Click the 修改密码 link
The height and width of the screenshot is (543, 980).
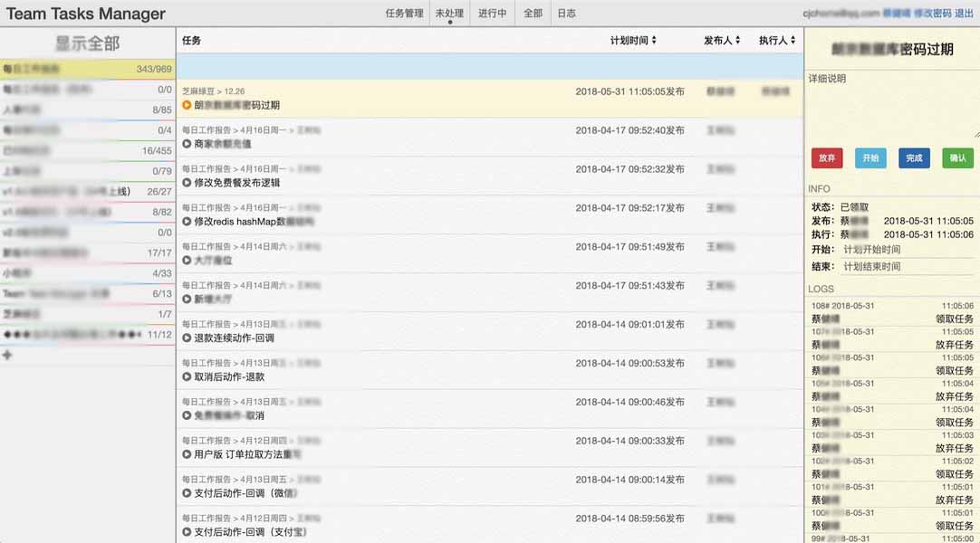click(932, 14)
